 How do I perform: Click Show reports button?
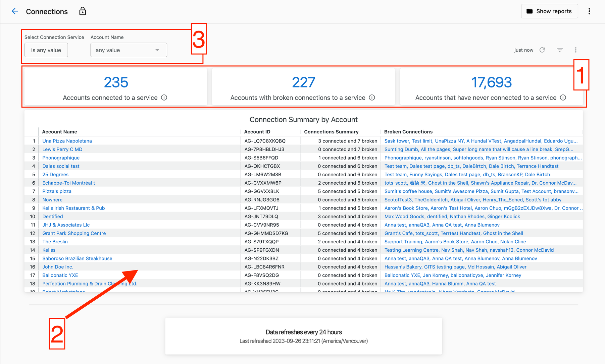pyautogui.click(x=549, y=11)
